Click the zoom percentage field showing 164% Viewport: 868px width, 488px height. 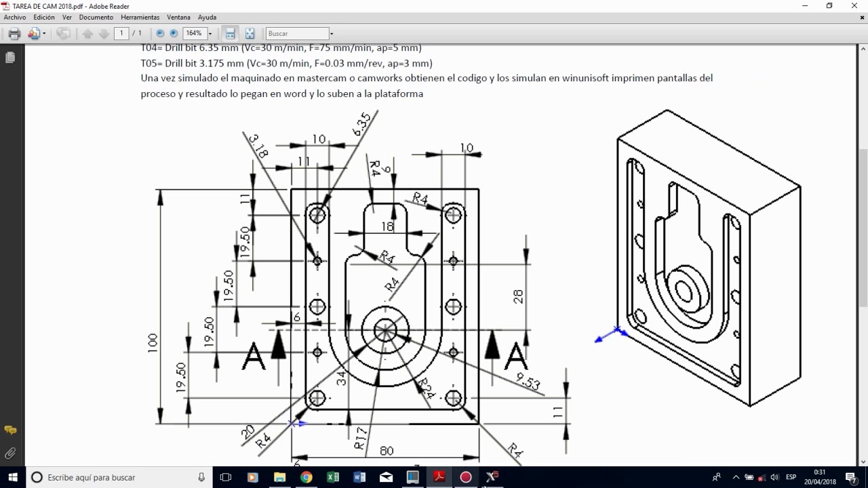tap(195, 33)
